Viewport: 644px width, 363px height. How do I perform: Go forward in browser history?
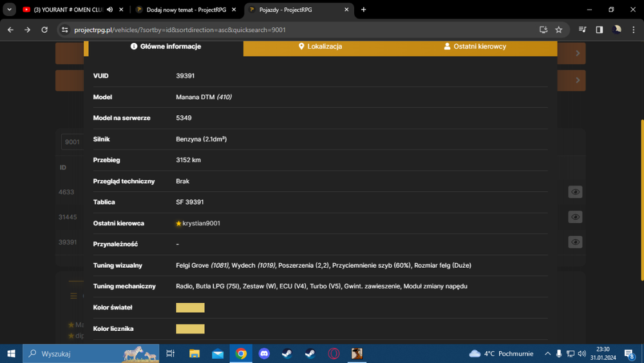pos(28,30)
